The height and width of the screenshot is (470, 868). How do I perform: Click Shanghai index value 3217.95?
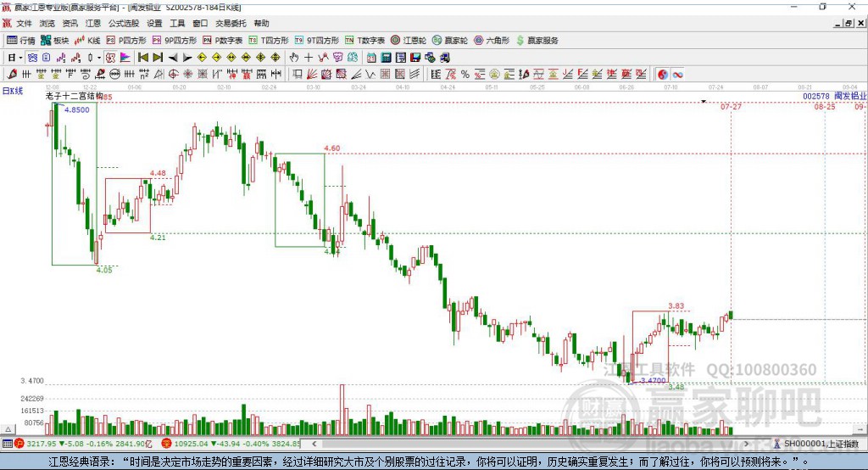[42, 444]
